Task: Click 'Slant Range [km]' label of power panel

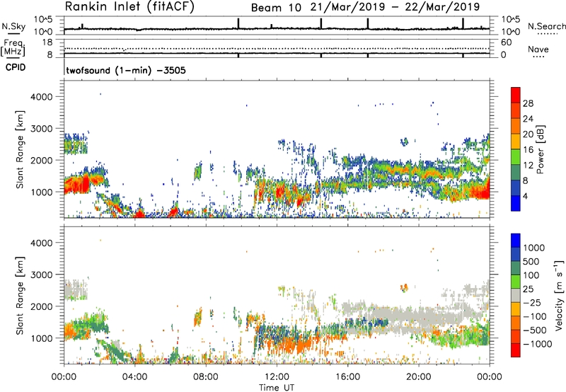Action: (x=20, y=149)
